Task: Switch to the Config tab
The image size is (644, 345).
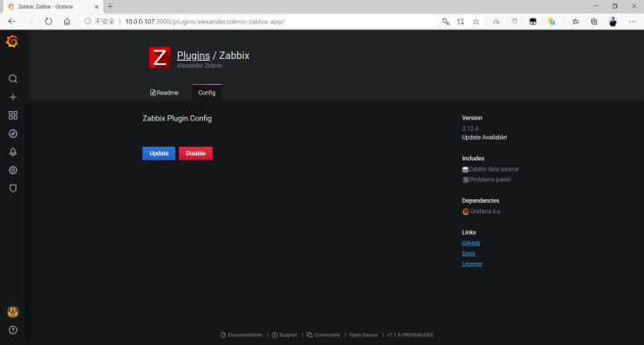Action: click(x=207, y=93)
